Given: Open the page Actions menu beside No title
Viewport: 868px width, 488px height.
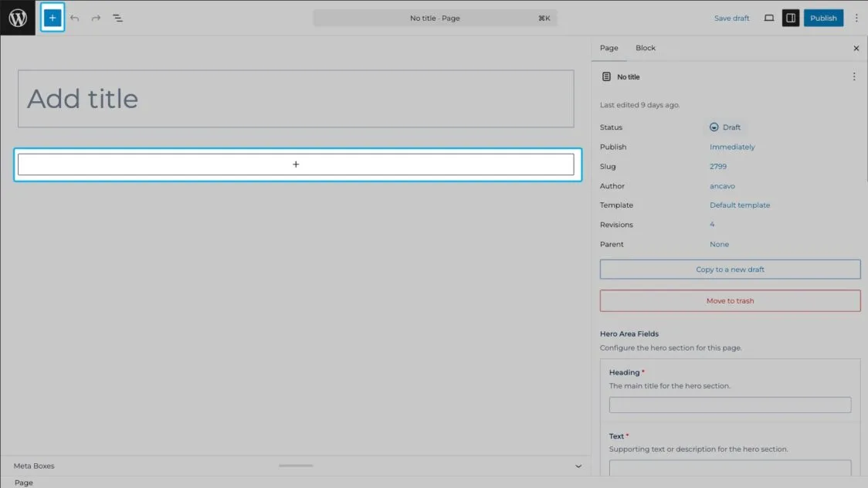Looking at the screenshot, I should click(x=853, y=76).
